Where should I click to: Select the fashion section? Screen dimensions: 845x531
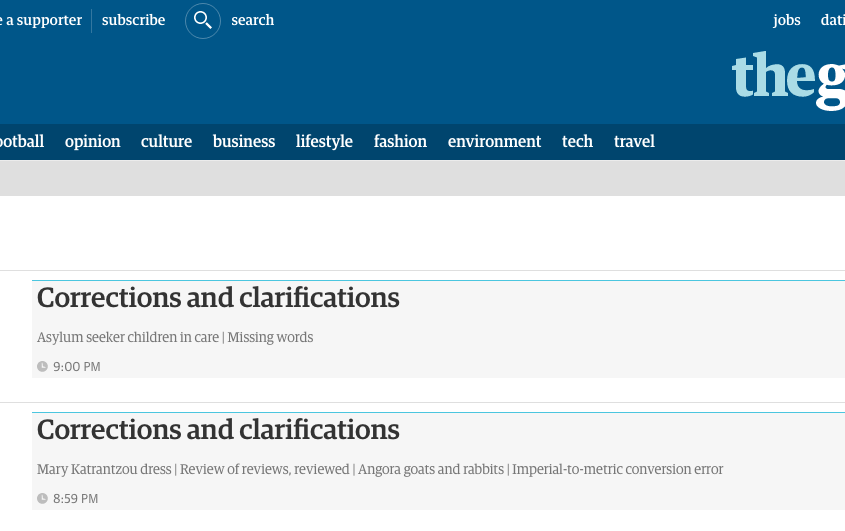point(400,141)
